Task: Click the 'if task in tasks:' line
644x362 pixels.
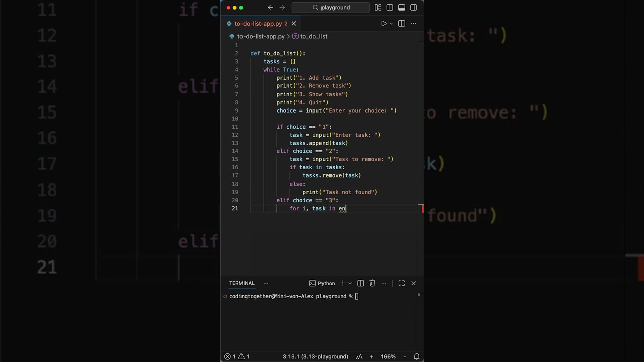Action: coord(317,167)
